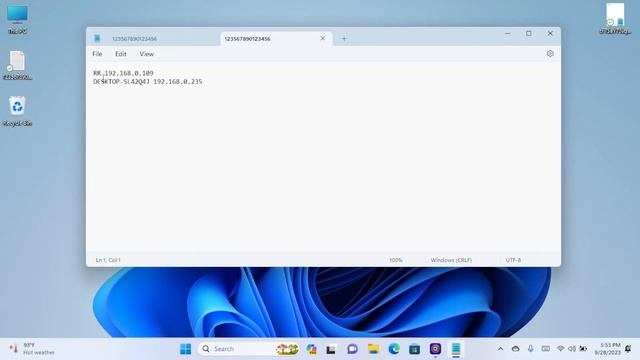Maximize the Notepad window
The width and height of the screenshot is (640, 360).
(x=529, y=33)
